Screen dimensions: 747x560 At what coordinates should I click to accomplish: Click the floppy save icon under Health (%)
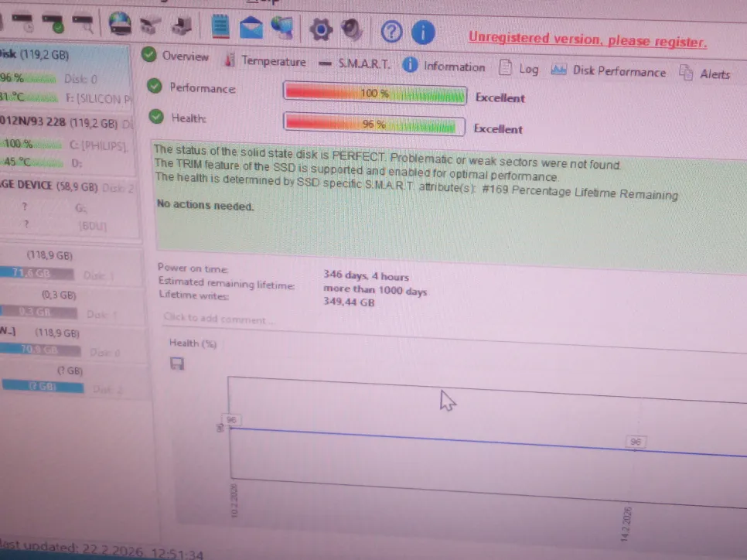click(177, 364)
